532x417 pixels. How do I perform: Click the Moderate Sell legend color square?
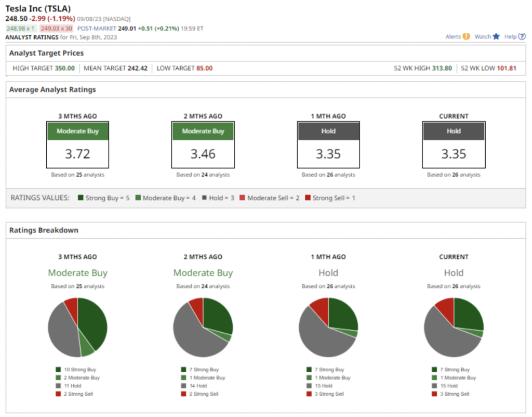[242, 198]
